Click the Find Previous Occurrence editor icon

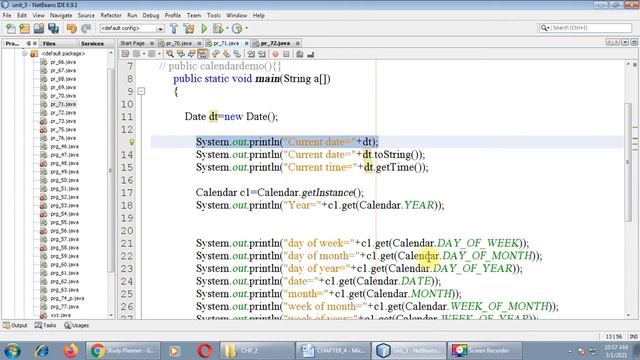(x=180, y=54)
